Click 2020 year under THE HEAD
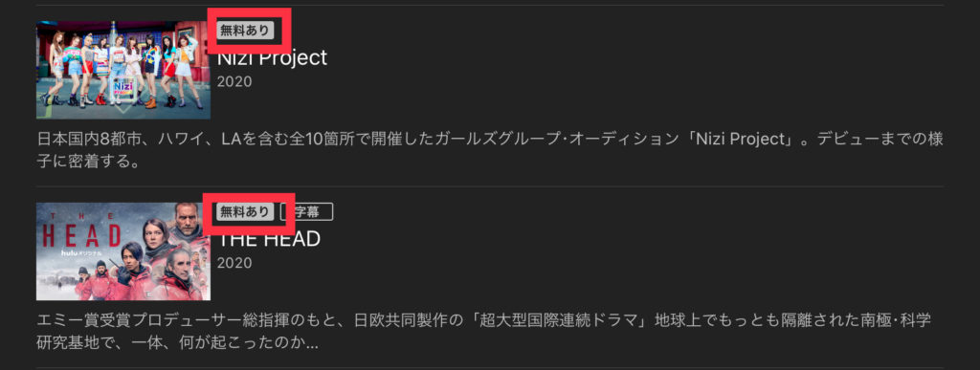This screenshot has height=370, width=980. pyautogui.click(x=234, y=263)
